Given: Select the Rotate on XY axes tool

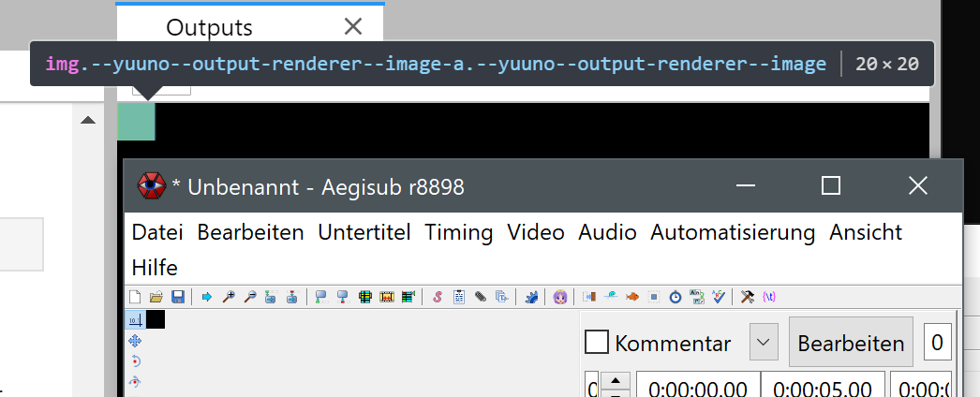Looking at the screenshot, I should [135, 381].
